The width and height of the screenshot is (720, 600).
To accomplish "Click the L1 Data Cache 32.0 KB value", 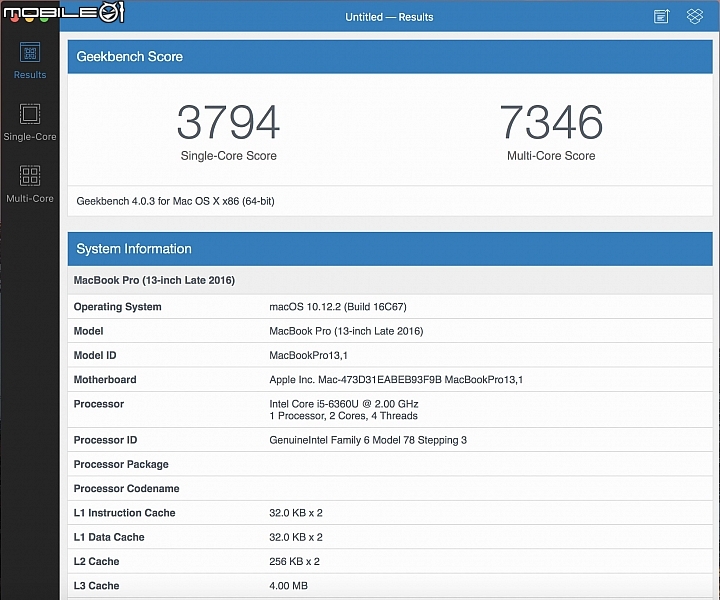I will click(x=296, y=537).
